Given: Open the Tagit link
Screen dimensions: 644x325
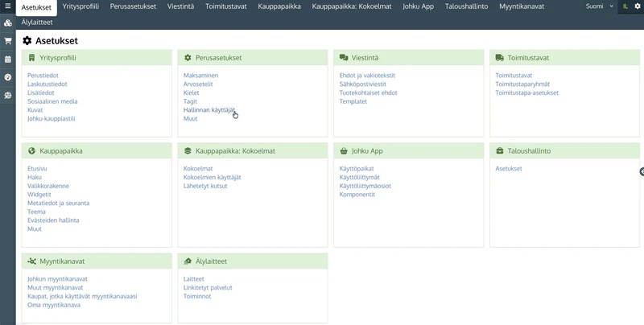Looking at the screenshot, I should (x=190, y=101).
